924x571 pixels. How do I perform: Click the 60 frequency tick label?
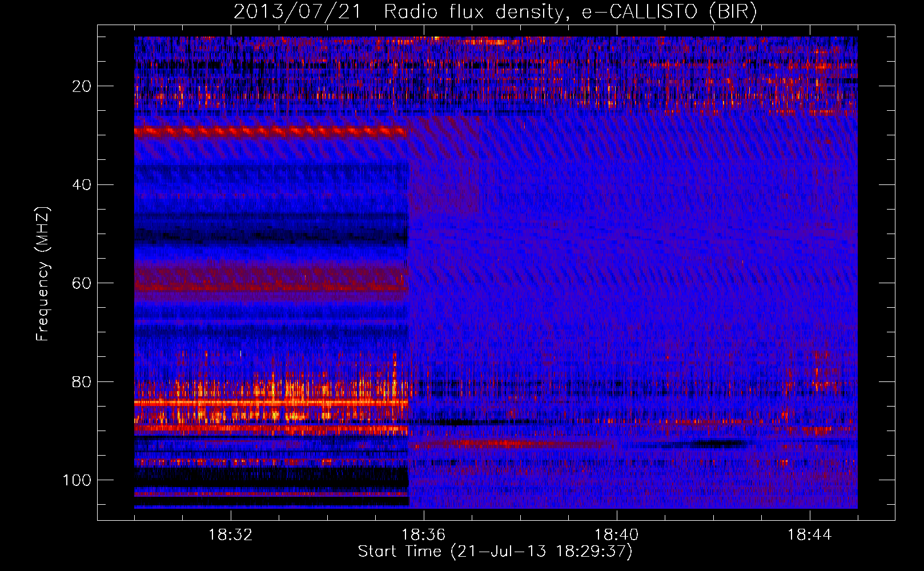pyautogui.click(x=82, y=283)
